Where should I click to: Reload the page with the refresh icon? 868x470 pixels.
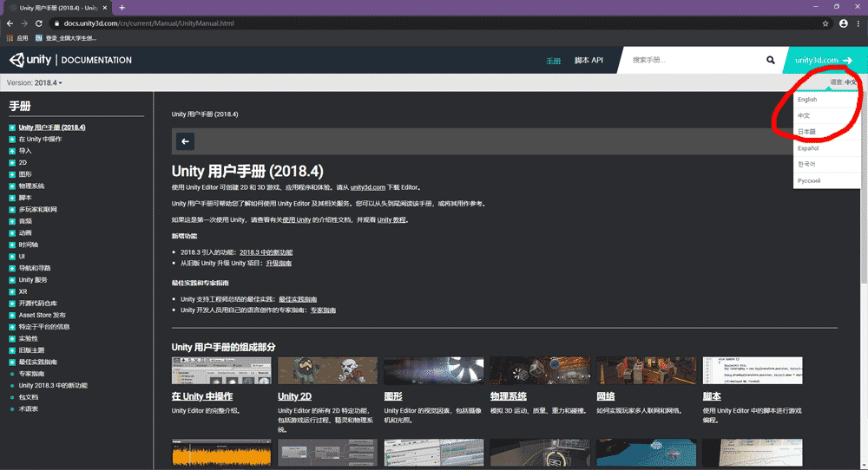[39, 23]
